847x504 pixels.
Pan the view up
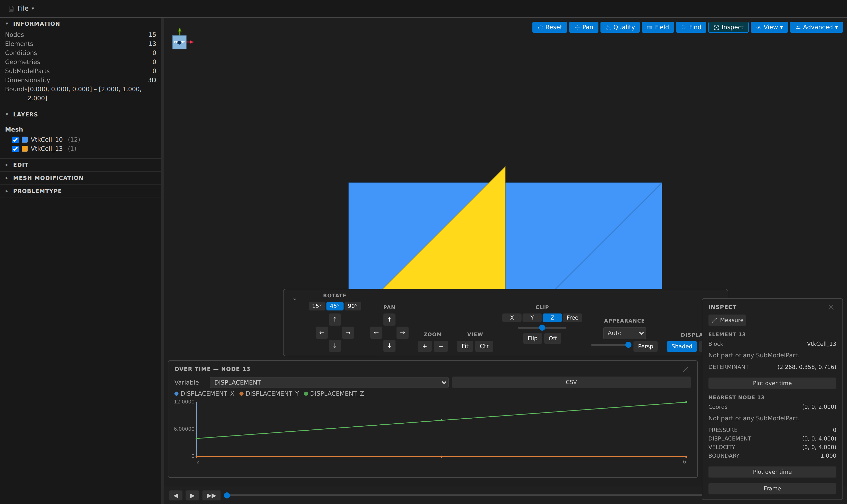pos(389,319)
